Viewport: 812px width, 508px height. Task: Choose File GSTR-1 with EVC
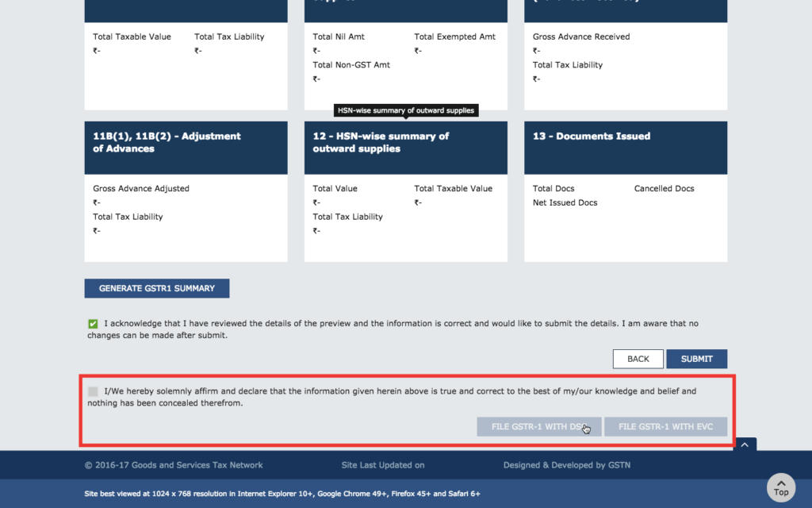tap(665, 427)
